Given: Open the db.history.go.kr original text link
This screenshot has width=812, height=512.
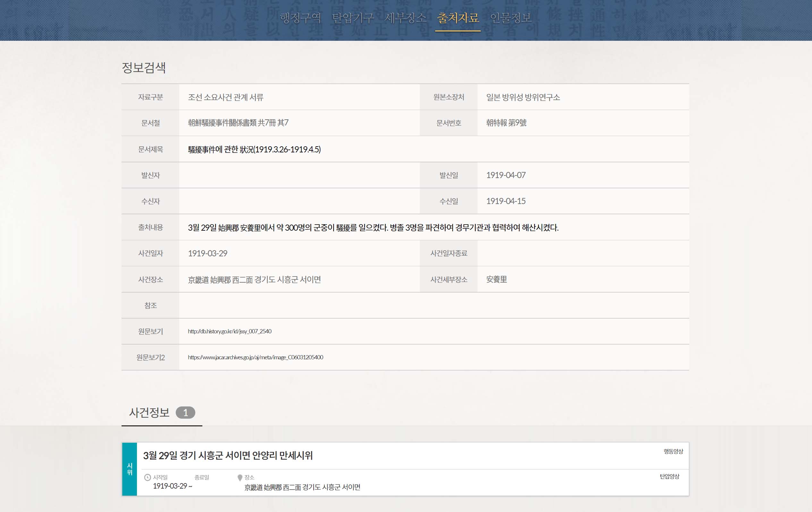Looking at the screenshot, I should pyautogui.click(x=230, y=331).
